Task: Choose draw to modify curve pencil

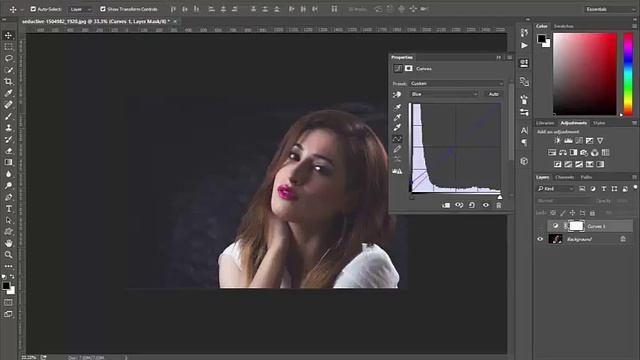Action: pyautogui.click(x=397, y=149)
